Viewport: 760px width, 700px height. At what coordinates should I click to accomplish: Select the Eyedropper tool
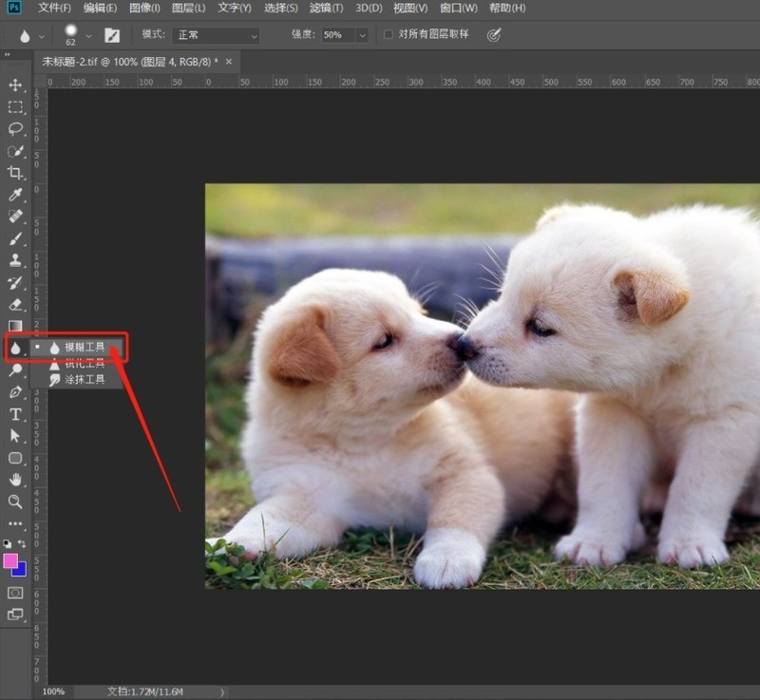(x=15, y=195)
